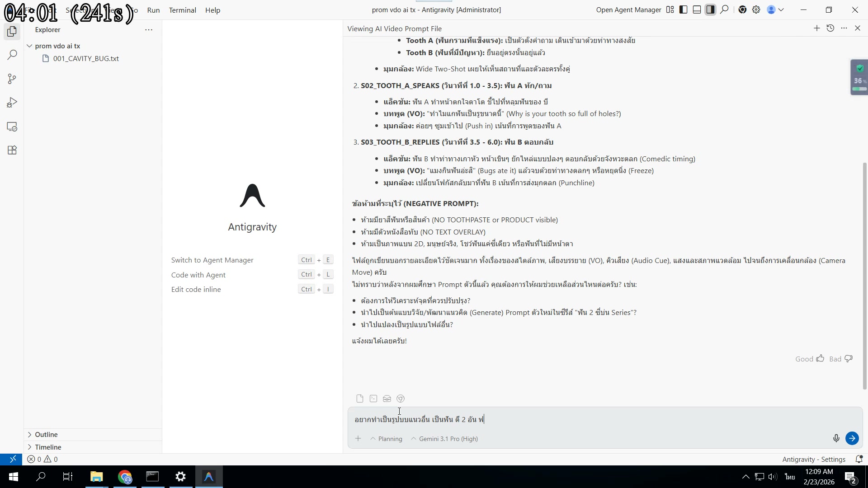Toggle the right agent side panel
Screen dimensions: 868x488
tap(710, 10)
